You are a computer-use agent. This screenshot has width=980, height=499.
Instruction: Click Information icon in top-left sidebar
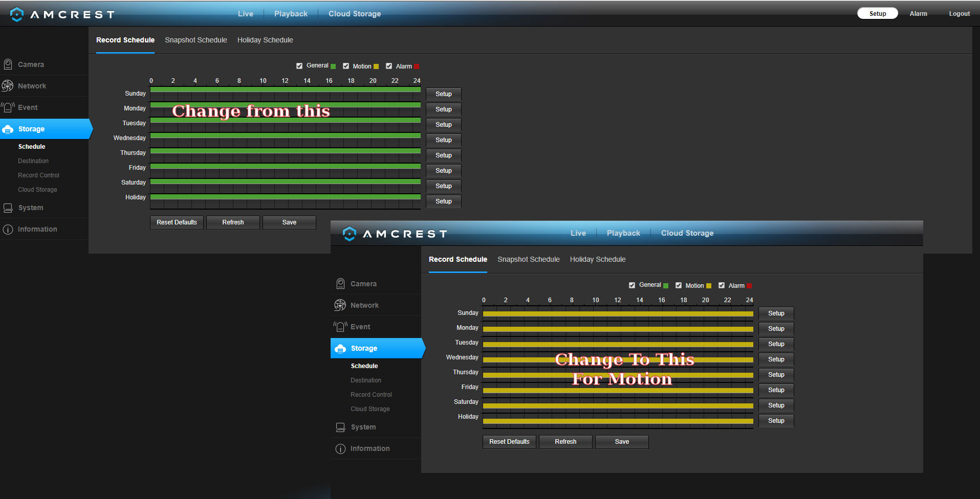click(8, 230)
